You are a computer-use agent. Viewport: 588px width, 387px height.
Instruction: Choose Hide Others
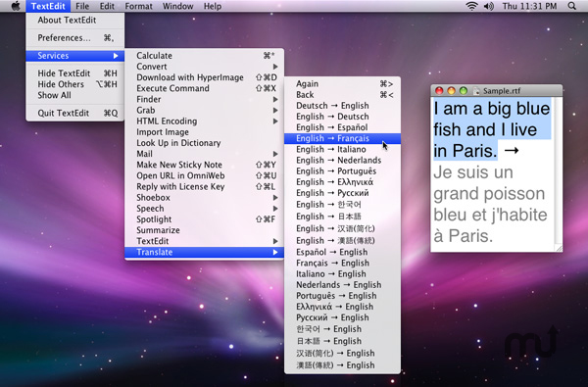coord(75,84)
